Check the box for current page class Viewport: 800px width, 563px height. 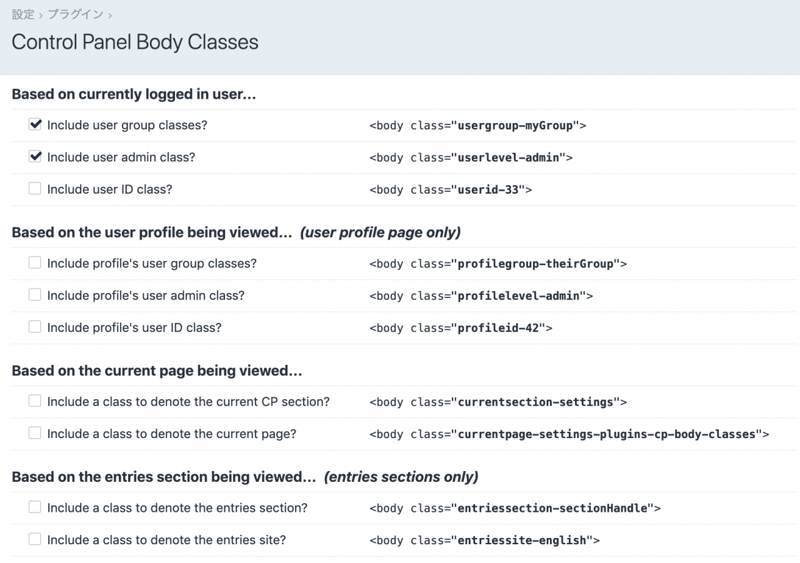36,433
